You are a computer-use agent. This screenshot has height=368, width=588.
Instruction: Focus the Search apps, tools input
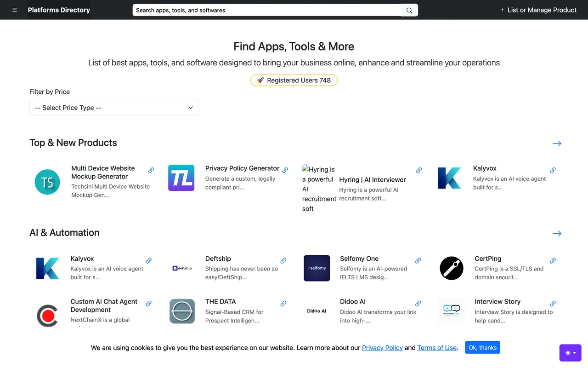point(267,10)
